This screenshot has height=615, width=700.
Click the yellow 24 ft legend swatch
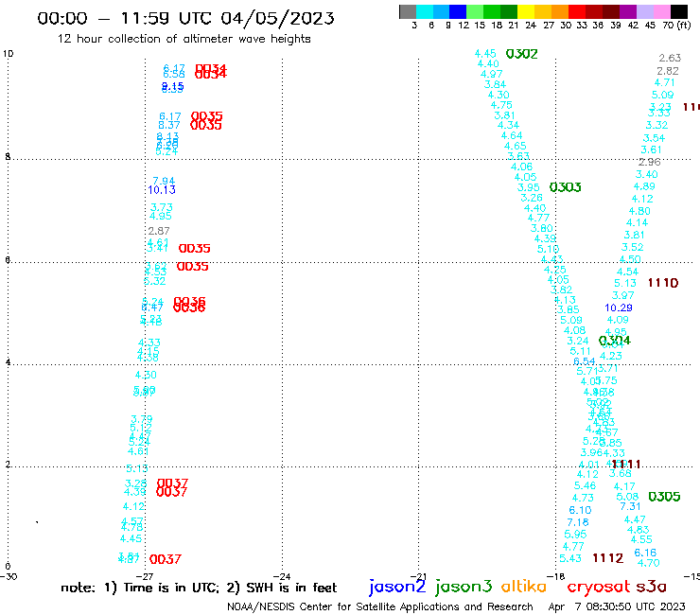(526, 11)
